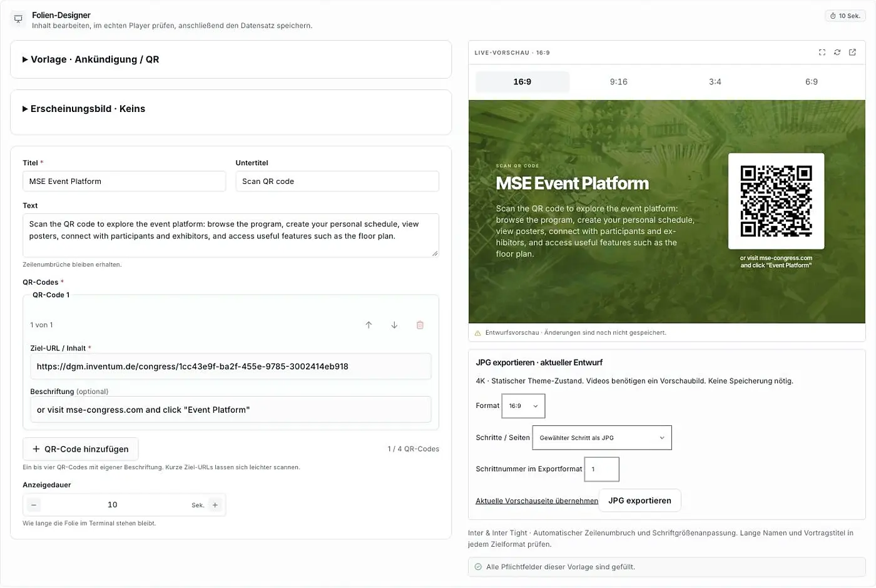Refresh the live preview

[837, 53]
